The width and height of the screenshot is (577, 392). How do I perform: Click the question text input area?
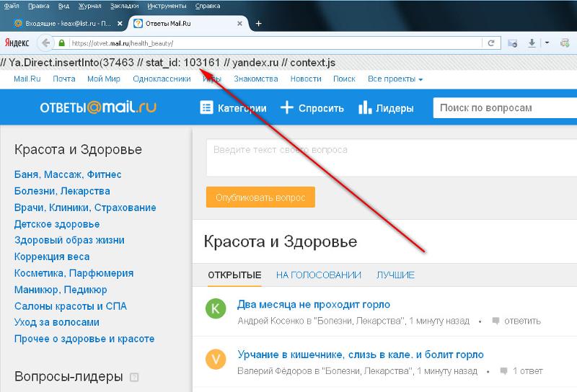point(392,157)
